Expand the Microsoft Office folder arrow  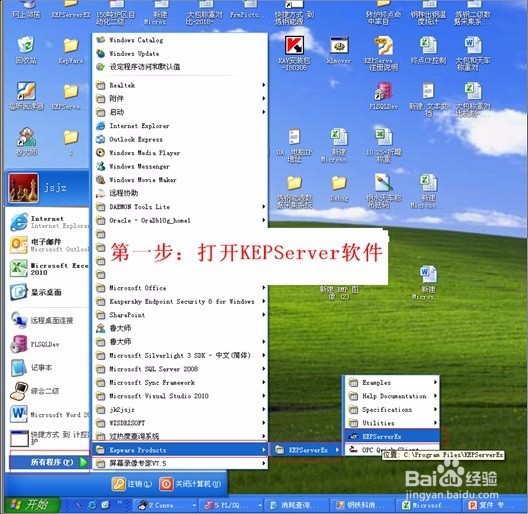coord(264,288)
